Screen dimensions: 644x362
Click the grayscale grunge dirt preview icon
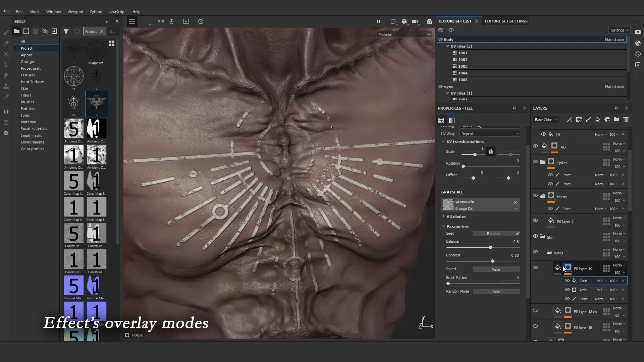448,204
